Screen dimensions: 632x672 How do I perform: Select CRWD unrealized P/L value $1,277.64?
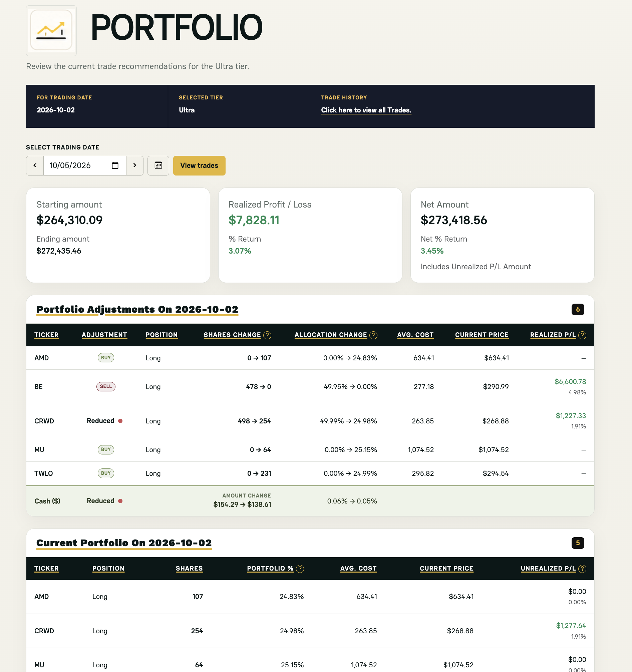(x=571, y=626)
